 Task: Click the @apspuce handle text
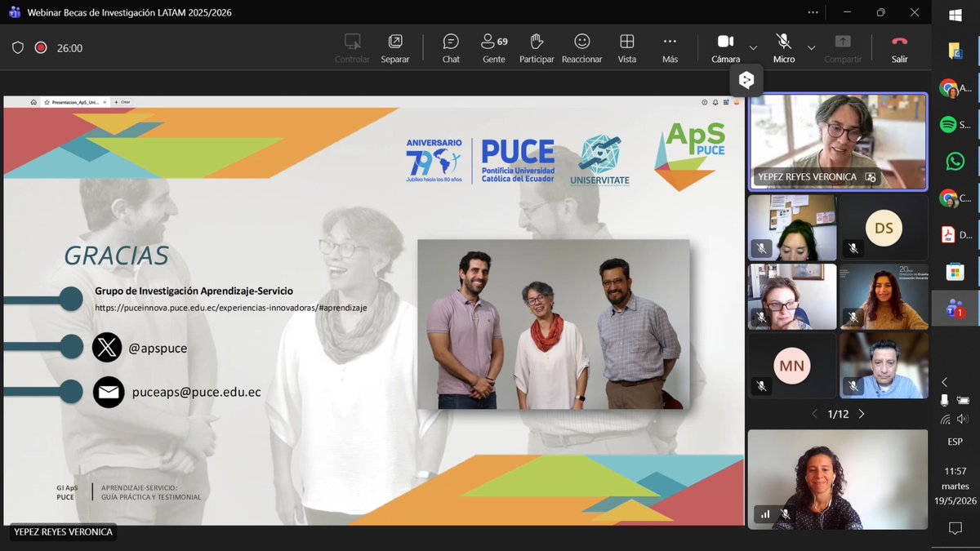coord(158,348)
